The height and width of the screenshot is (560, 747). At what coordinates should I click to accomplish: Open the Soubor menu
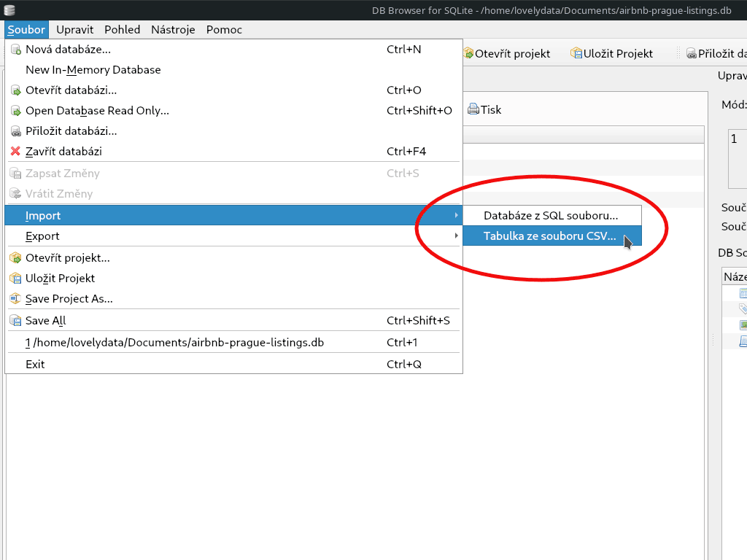(x=26, y=29)
